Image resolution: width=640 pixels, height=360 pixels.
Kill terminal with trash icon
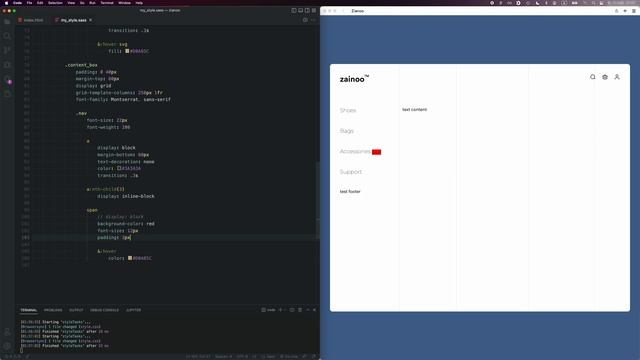click(x=300, y=310)
